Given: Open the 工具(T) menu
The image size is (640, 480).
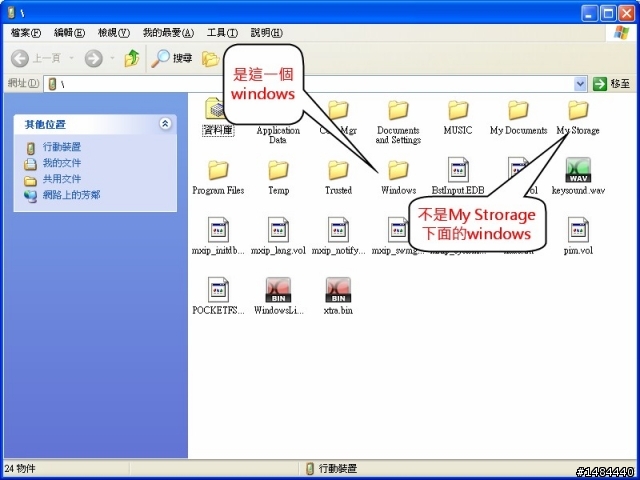Looking at the screenshot, I should pos(222,33).
